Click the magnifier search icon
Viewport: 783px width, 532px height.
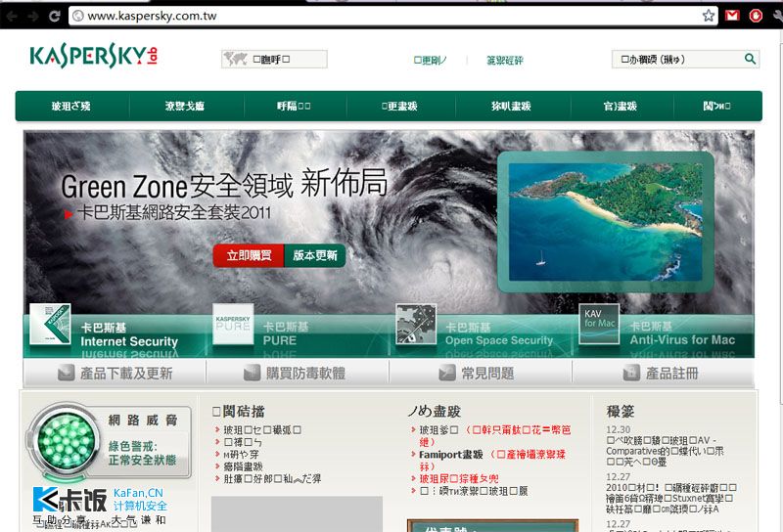pyautogui.click(x=750, y=59)
